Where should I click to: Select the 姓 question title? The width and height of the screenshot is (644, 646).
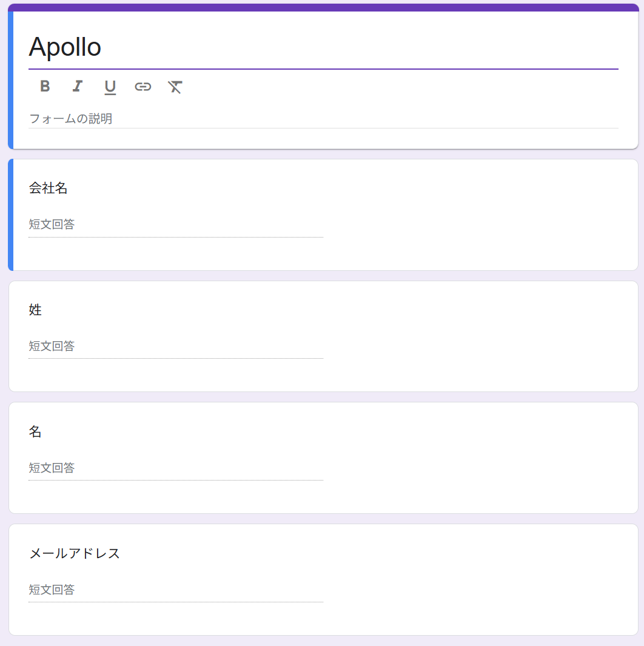[x=36, y=310]
